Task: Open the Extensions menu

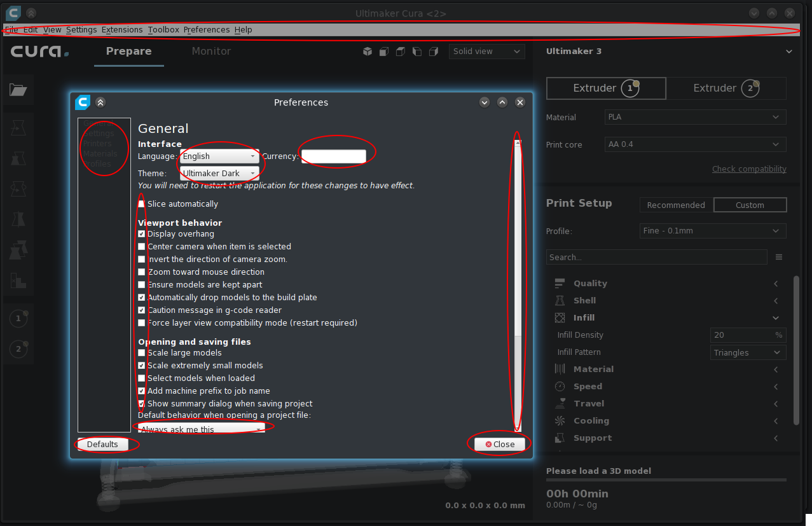Action: pyautogui.click(x=121, y=29)
